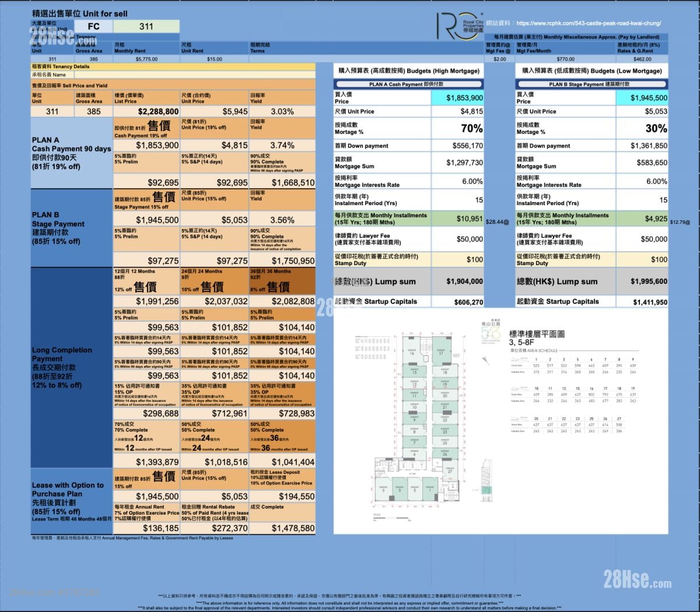Click the tenant Name field under Tenancy Details

(x=173, y=75)
